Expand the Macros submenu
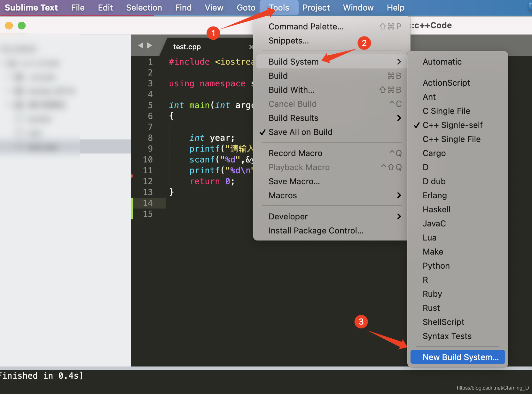The height and width of the screenshot is (394, 532). point(332,195)
